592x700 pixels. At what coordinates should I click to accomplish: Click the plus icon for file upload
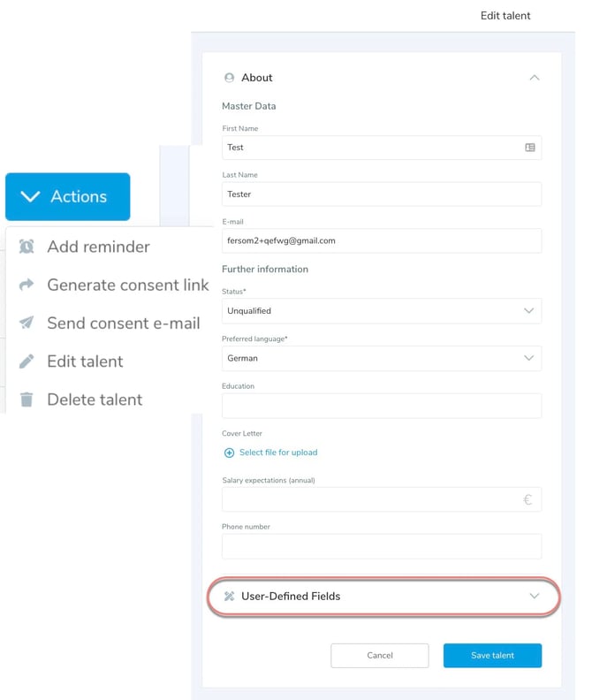pos(229,453)
